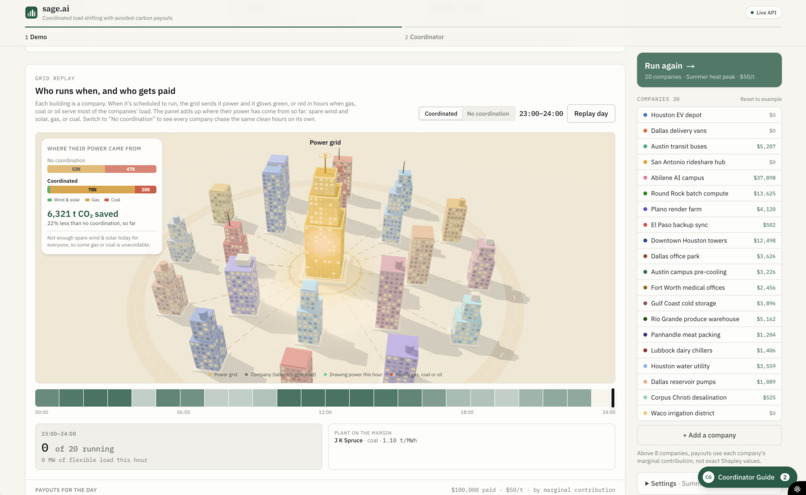
Task: Select Waco irrigation district row
Action: (709, 413)
